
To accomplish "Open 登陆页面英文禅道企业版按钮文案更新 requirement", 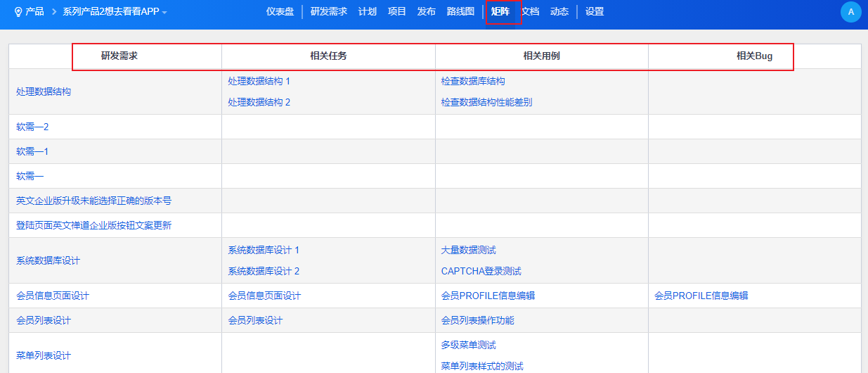I will pyautogui.click(x=93, y=225).
